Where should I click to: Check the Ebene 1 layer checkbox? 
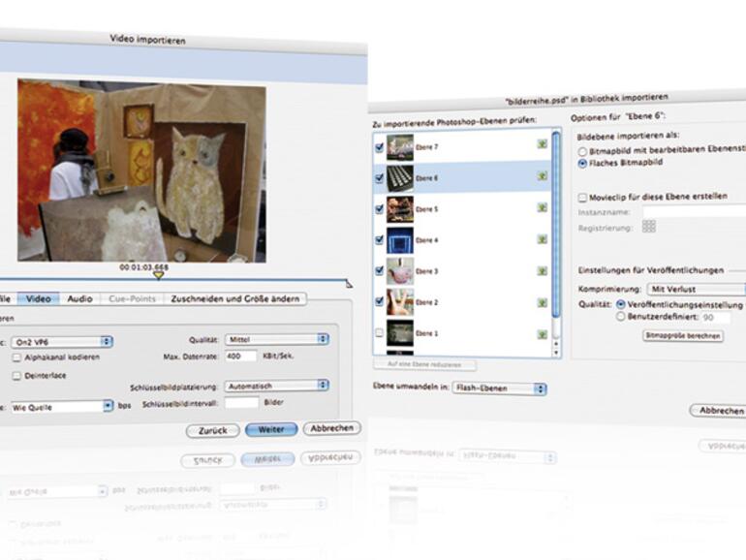[379, 332]
